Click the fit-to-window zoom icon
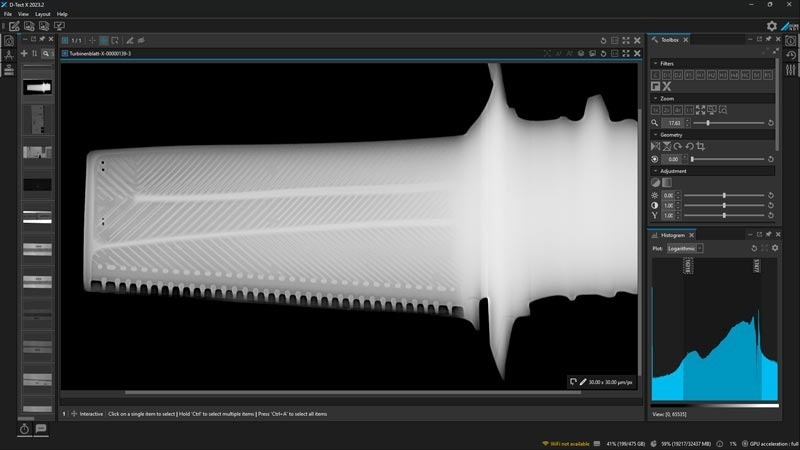 pos(701,110)
